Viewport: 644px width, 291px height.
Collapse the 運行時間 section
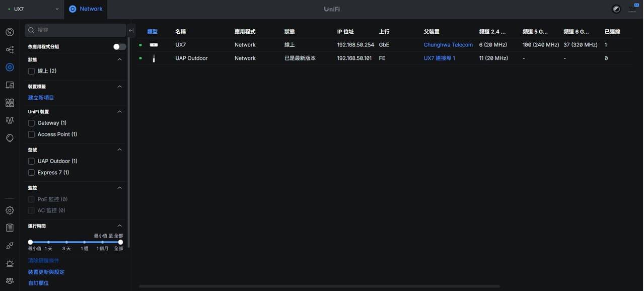click(x=119, y=226)
